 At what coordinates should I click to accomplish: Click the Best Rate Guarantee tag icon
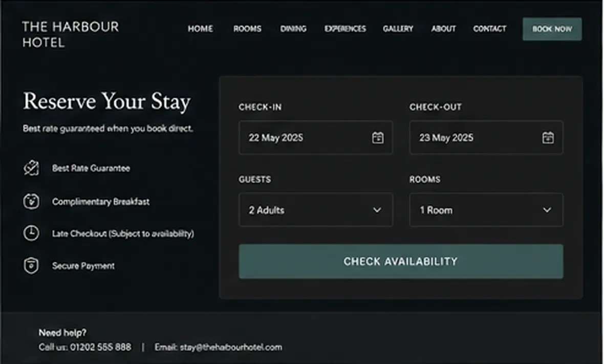pyautogui.click(x=31, y=168)
